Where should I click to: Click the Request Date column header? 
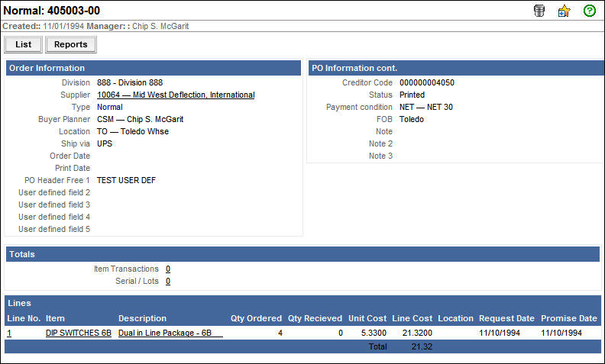tap(506, 318)
